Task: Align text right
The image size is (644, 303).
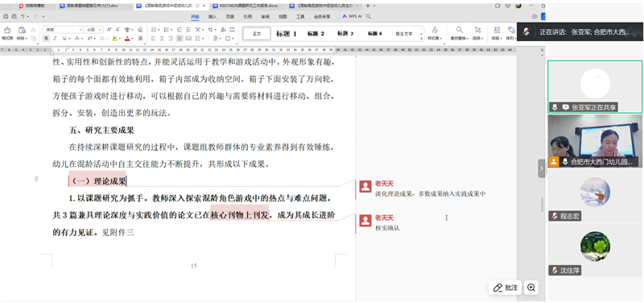Action: click(171, 38)
